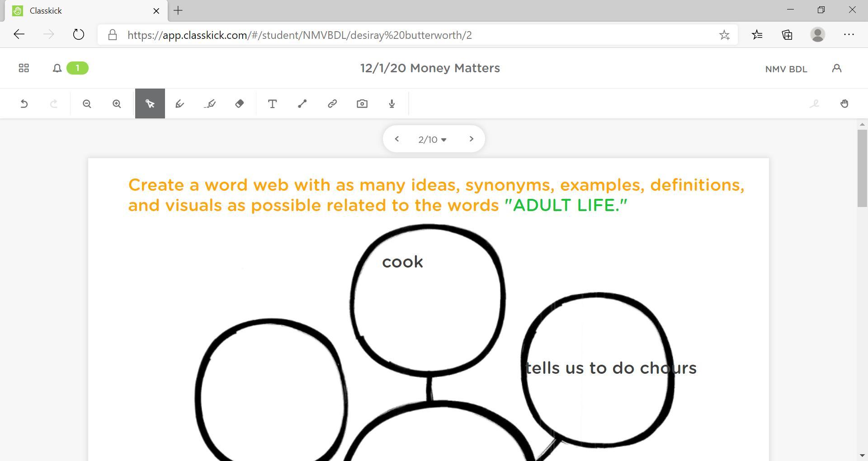868x461 pixels.
Task: Switch to the Classkick browser tab
Action: 85,11
